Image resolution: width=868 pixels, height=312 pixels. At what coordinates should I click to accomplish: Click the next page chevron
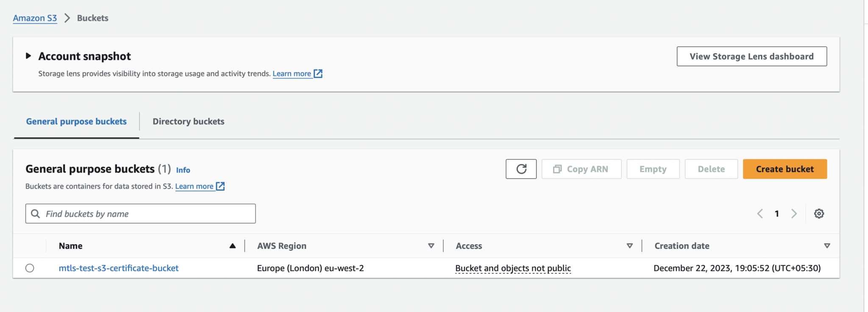pos(794,213)
